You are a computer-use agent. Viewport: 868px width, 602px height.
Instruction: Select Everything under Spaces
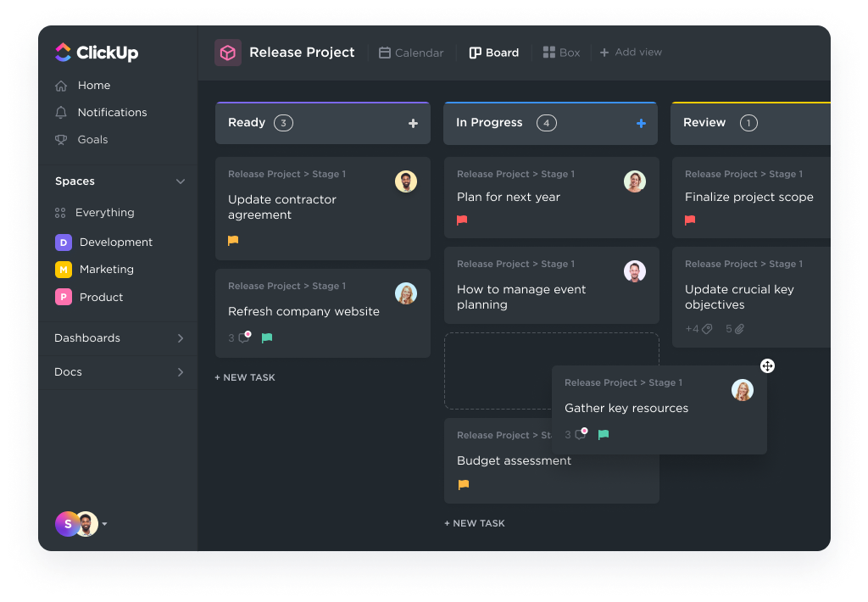[x=104, y=213]
